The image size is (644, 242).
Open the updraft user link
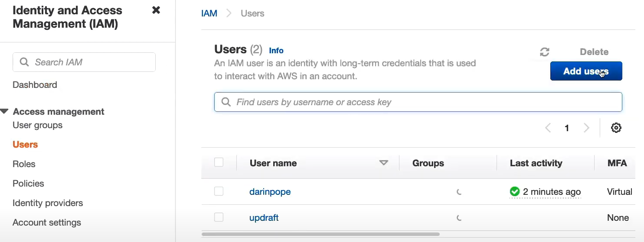[x=264, y=218]
